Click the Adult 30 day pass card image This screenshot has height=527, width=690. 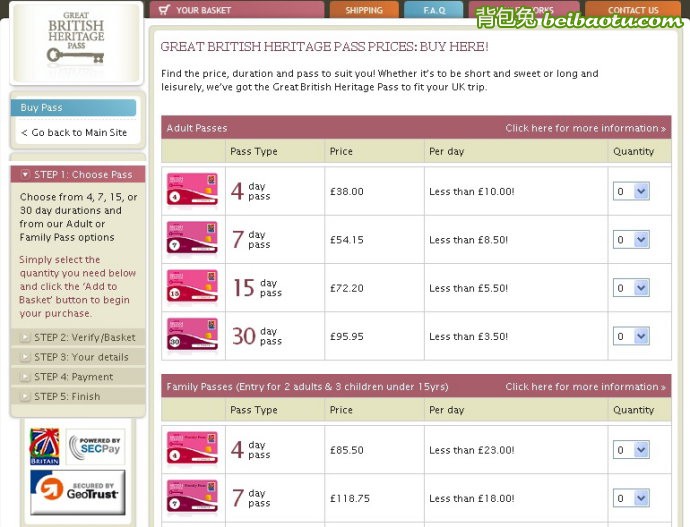coord(192,334)
